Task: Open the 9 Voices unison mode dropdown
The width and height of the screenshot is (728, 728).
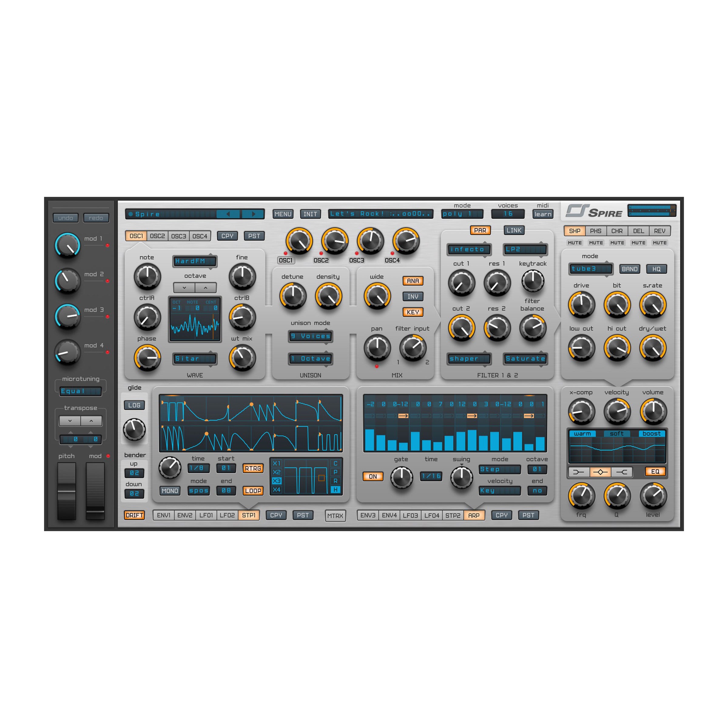Action: click(x=311, y=336)
